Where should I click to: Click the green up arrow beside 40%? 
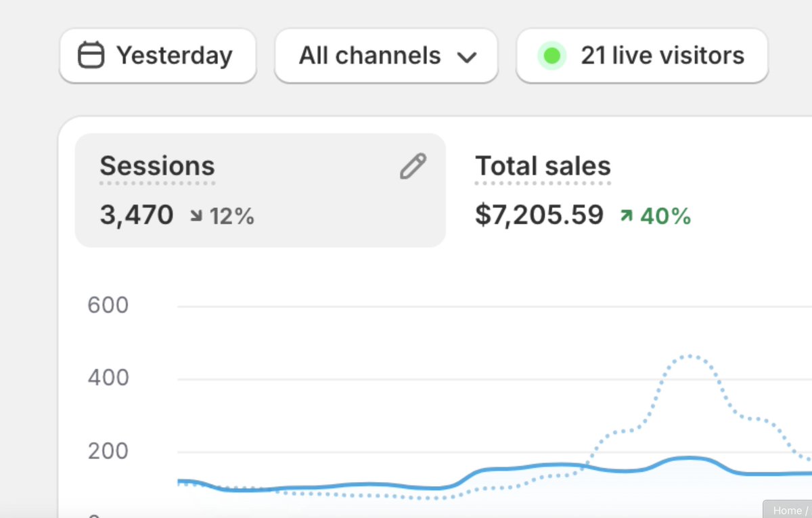click(626, 216)
